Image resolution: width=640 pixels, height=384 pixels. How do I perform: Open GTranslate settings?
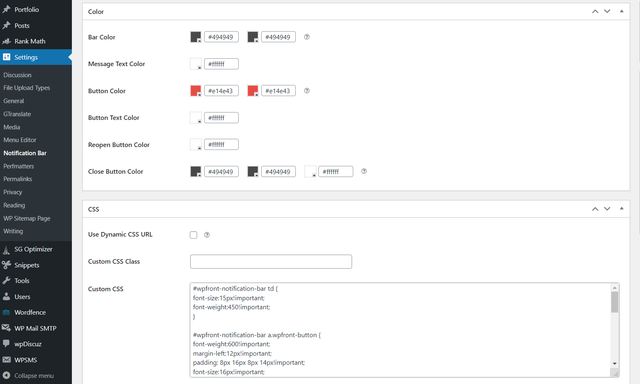[17, 114]
